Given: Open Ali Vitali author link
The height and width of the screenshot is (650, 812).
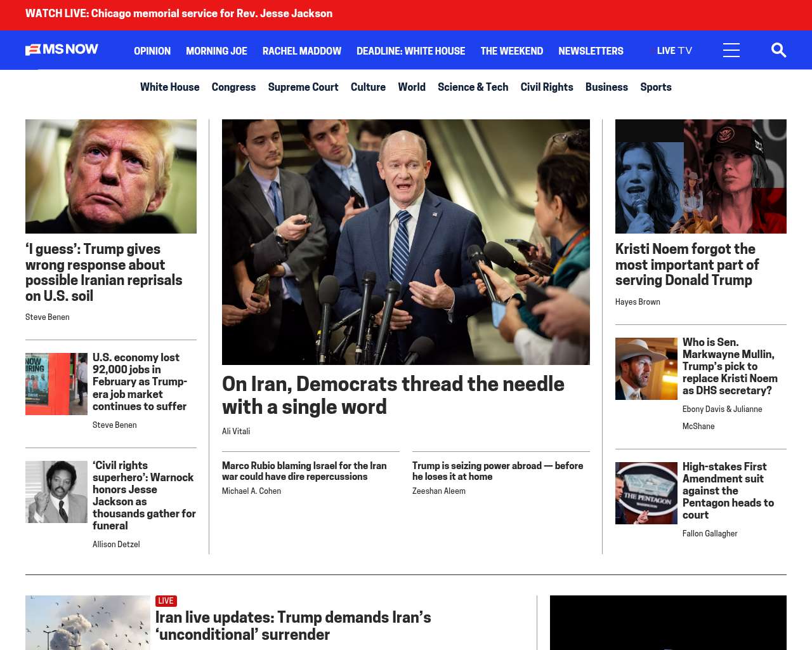Looking at the screenshot, I should tap(236, 432).
